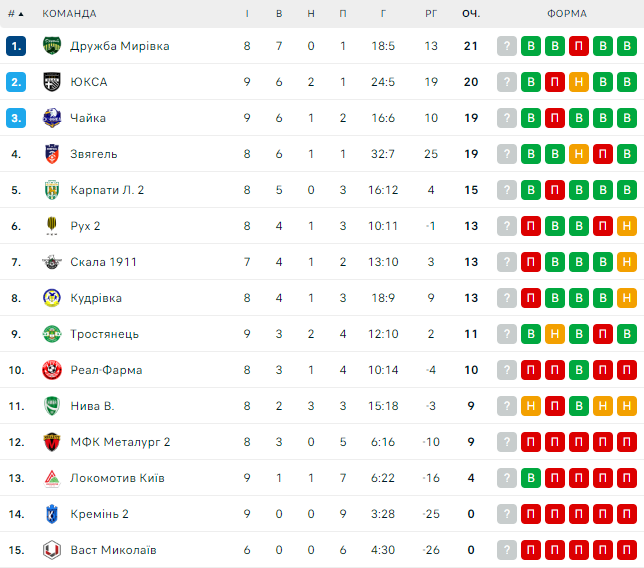Click the Дружба Мирівка team logo

(x=52, y=46)
